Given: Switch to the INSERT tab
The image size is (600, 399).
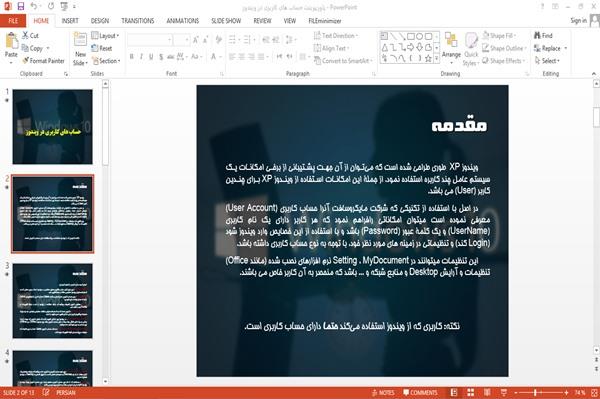Looking at the screenshot, I should (70, 21).
